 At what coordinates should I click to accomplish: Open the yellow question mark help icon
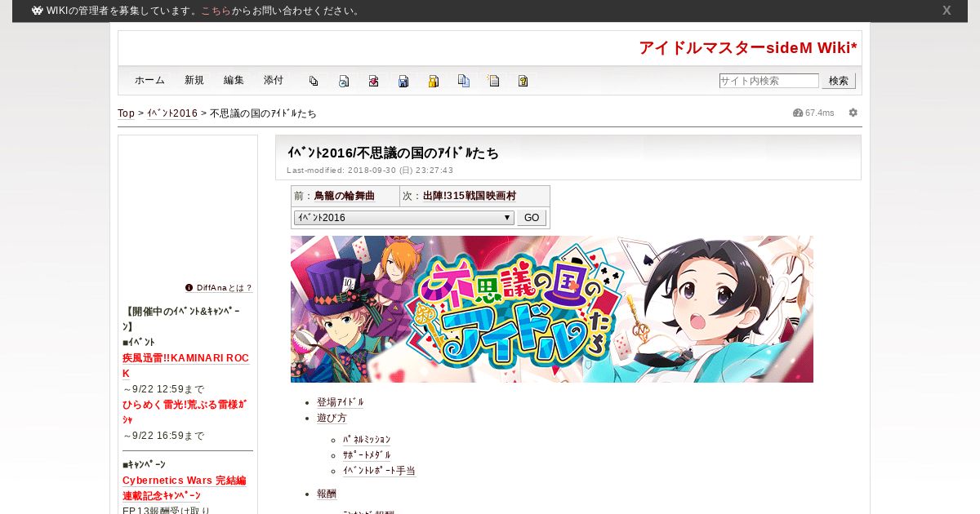coord(523,81)
